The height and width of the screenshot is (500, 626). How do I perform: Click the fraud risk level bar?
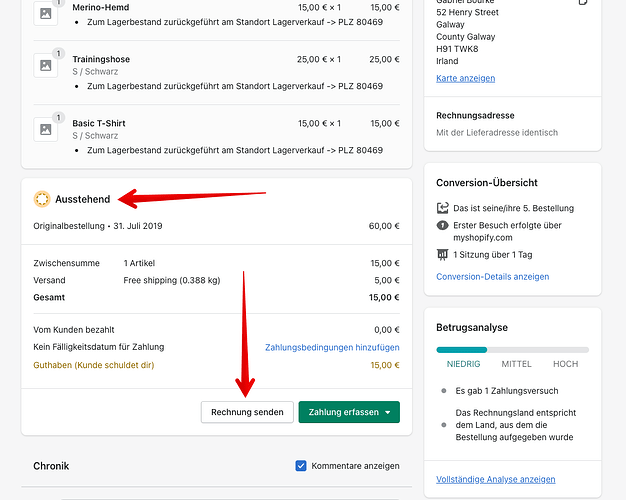(x=512, y=350)
